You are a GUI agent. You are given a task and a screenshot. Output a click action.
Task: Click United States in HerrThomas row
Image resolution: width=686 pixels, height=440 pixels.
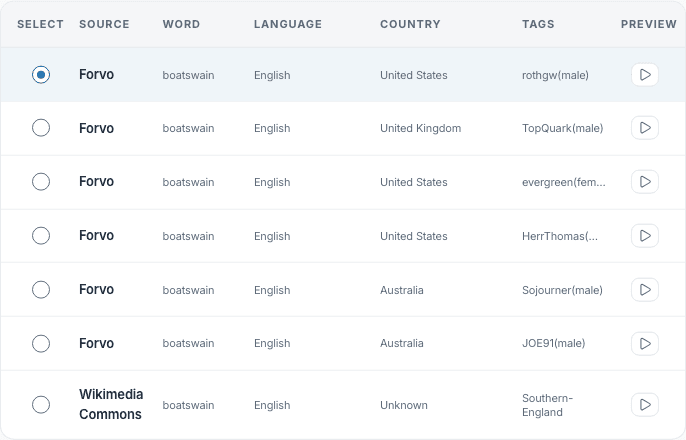point(413,236)
